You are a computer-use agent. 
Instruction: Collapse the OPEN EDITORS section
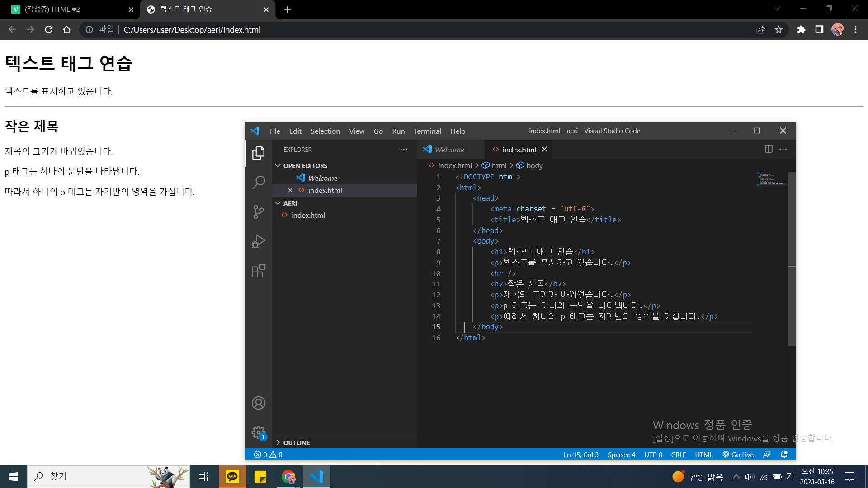pos(305,166)
